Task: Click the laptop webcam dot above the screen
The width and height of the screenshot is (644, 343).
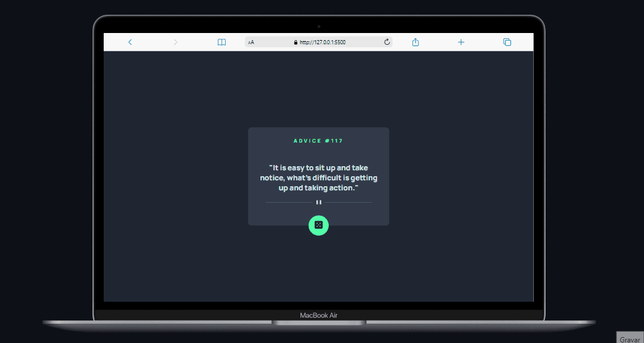Action: point(319,26)
